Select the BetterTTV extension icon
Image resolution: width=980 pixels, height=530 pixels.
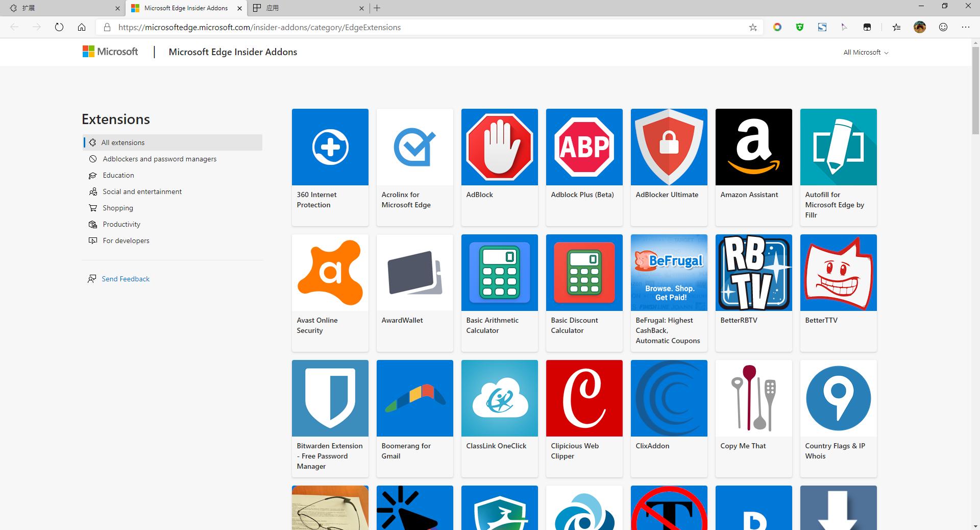(x=839, y=273)
